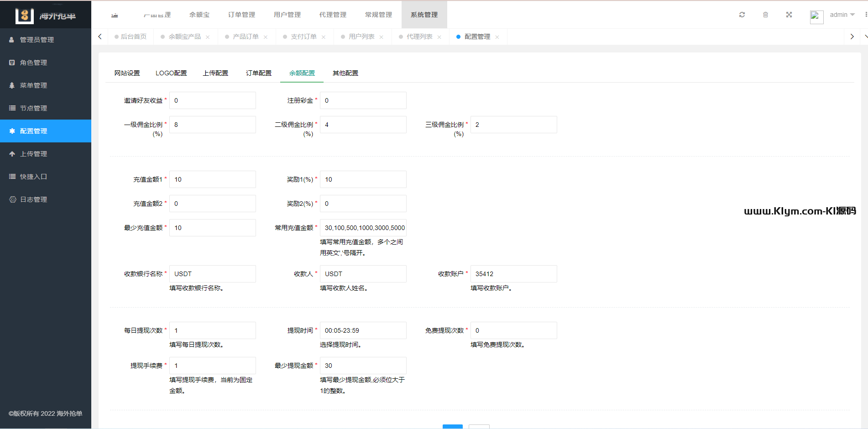868x429 pixels.
Task: Switch to the 订单配置 tab
Action: pyautogui.click(x=258, y=73)
